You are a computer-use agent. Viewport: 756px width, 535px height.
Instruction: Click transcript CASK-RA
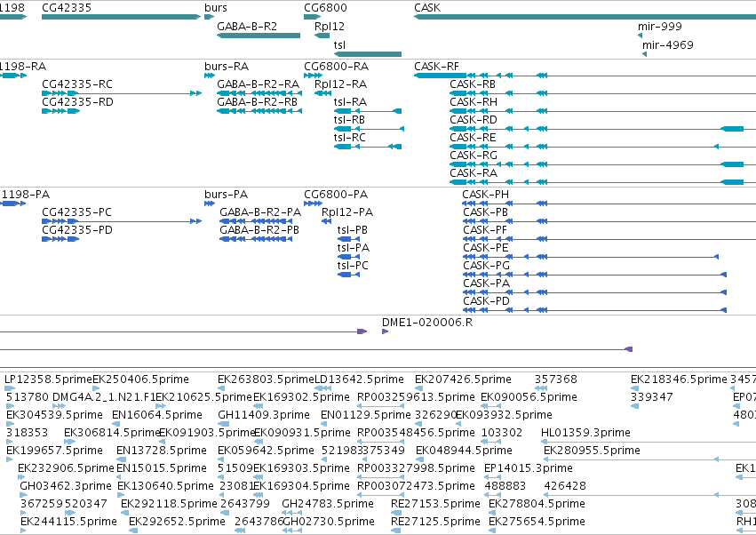pyautogui.click(x=473, y=173)
